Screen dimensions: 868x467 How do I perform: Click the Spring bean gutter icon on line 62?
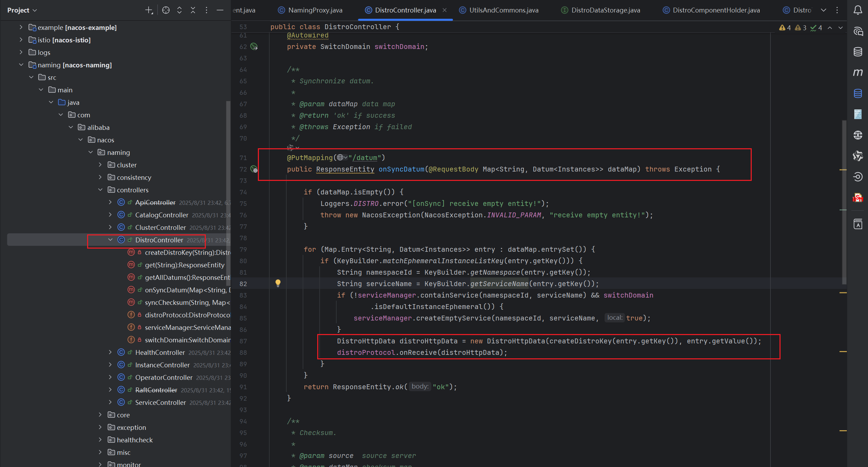point(254,47)
